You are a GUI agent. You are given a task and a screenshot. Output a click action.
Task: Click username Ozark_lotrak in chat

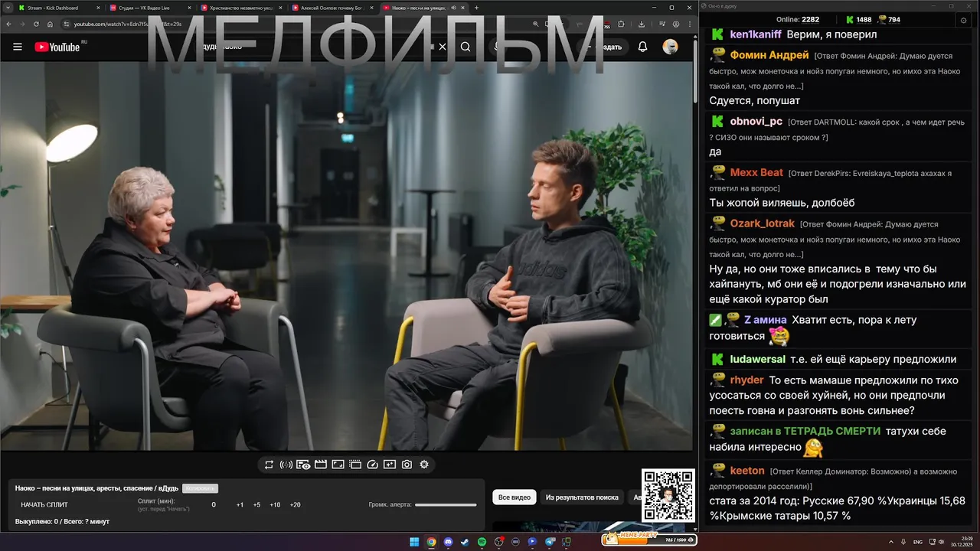[x=763, y=223]
